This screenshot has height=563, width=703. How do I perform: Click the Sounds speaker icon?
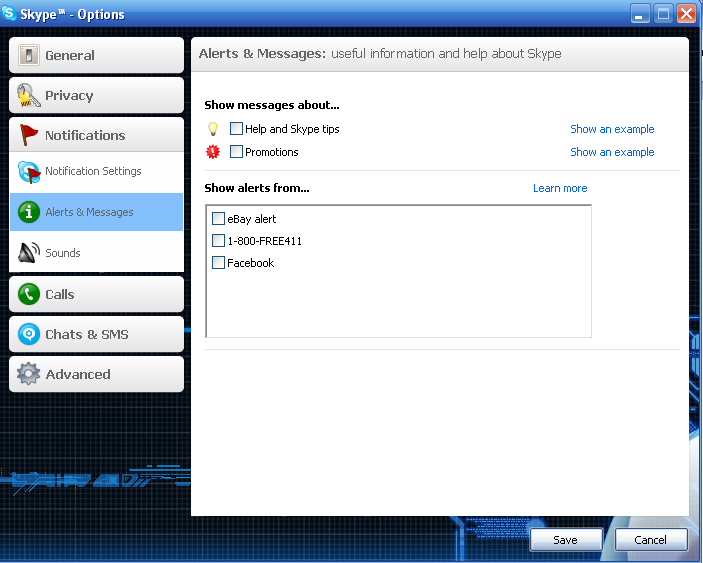coord(29,252)
